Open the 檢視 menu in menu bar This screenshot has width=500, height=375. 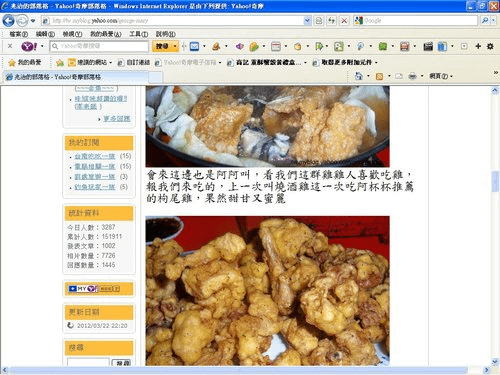72,34
